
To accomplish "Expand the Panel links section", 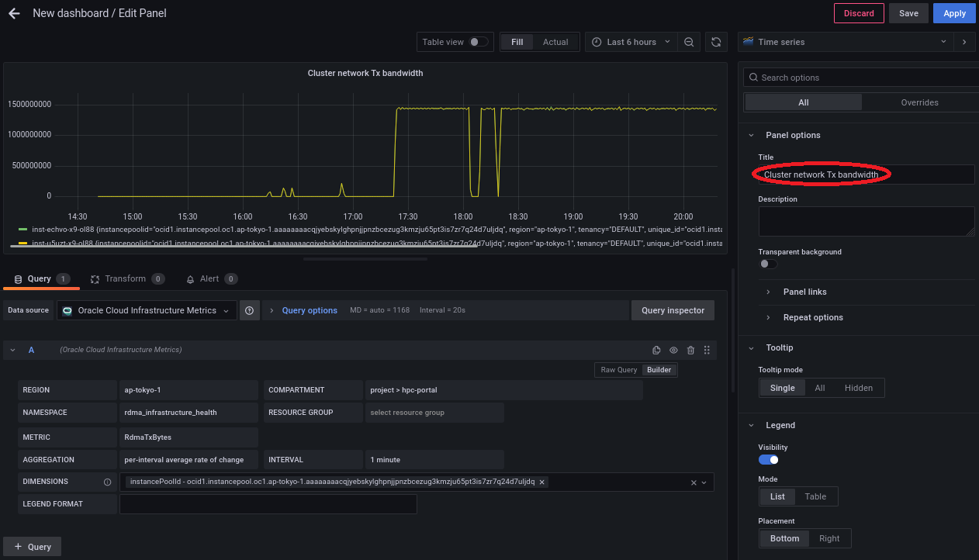I will point(804,292).
